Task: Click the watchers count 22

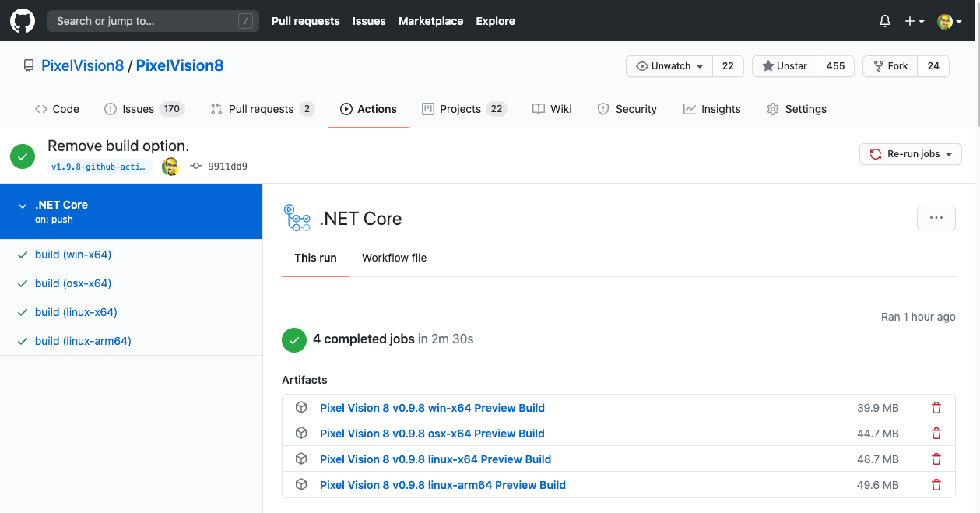Action: point(728,66)
